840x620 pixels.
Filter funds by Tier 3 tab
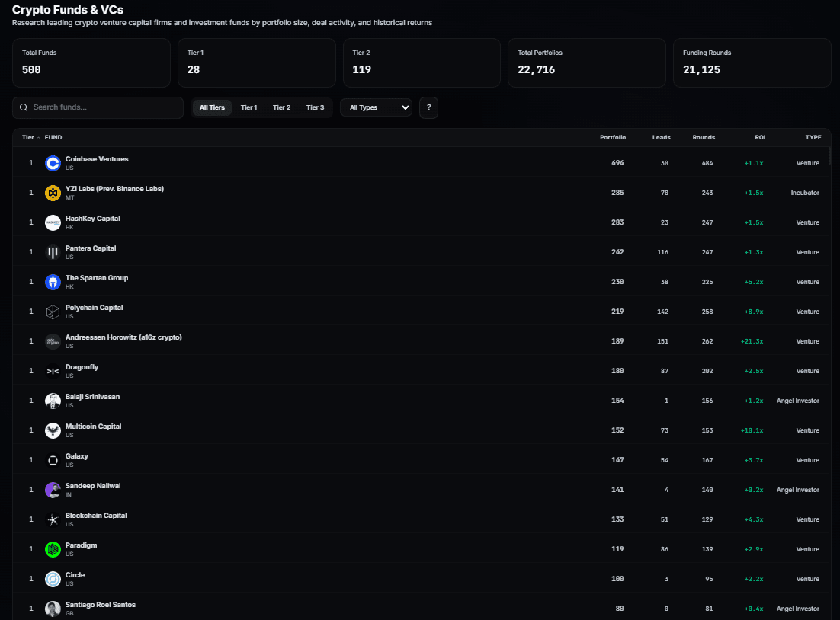(x=315, y=107)
